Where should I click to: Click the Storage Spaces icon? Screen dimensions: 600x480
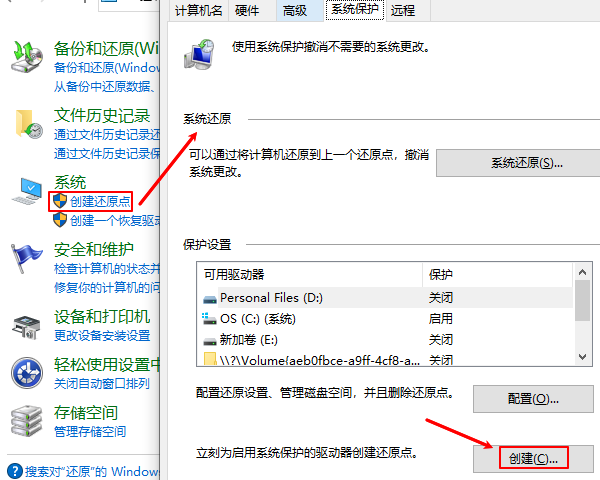coord(27,421)
